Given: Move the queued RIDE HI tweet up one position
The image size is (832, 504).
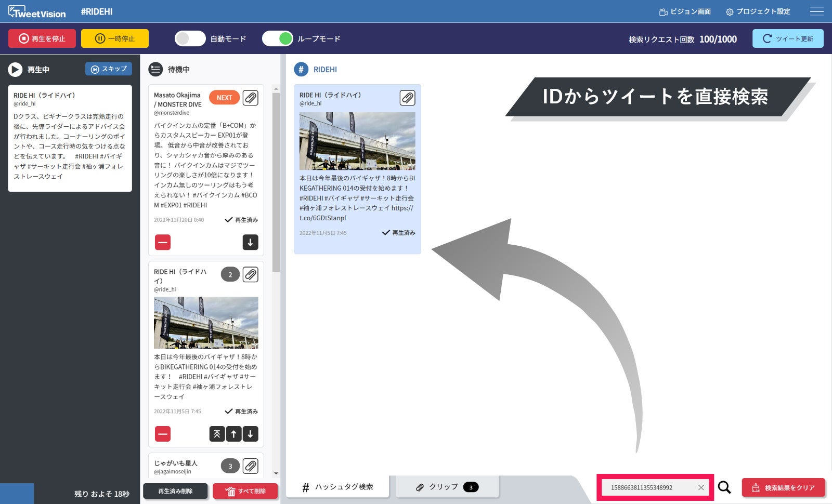Looking at the screenshot, I should click(x=233, y=434).
